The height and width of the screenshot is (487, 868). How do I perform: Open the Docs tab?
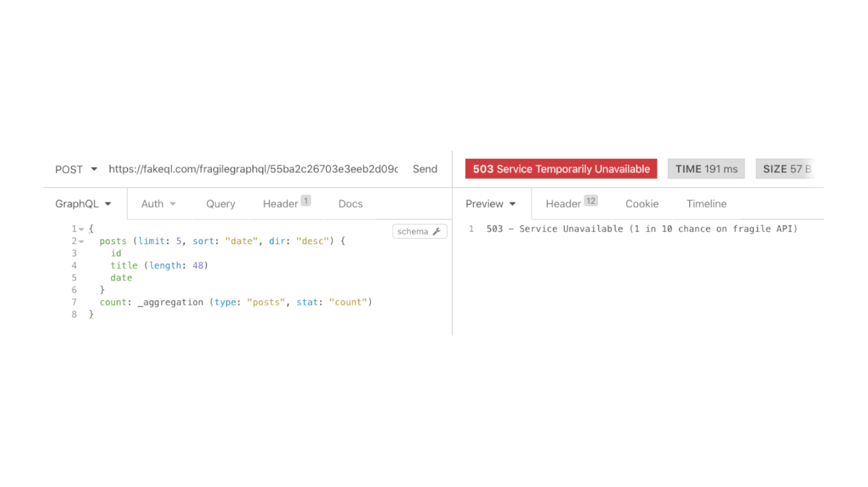[350, 203]
